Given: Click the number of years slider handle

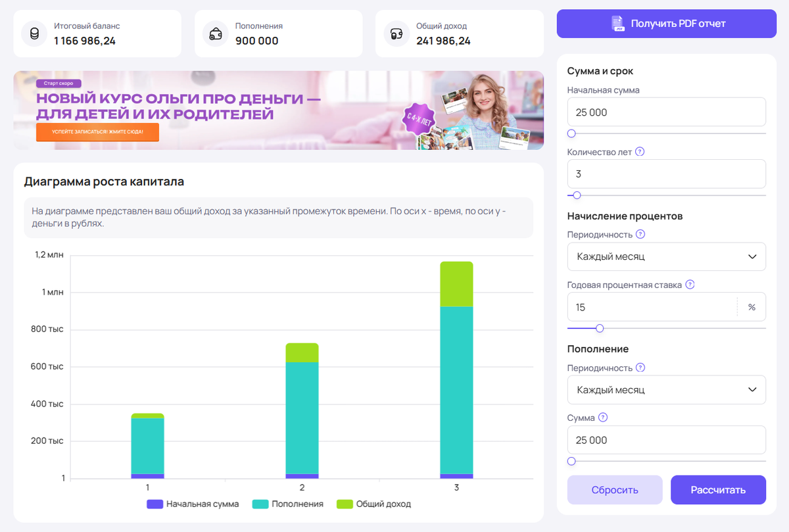Looking at the screenshot, I should [x=577, y=195].
